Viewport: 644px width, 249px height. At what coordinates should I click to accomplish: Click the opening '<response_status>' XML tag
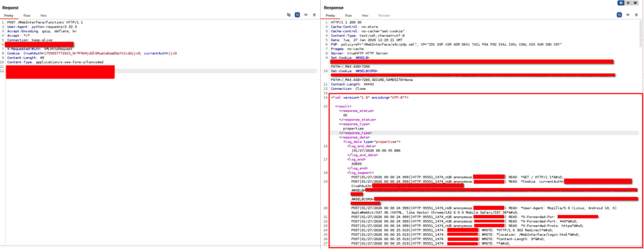(x=357, y=111)
